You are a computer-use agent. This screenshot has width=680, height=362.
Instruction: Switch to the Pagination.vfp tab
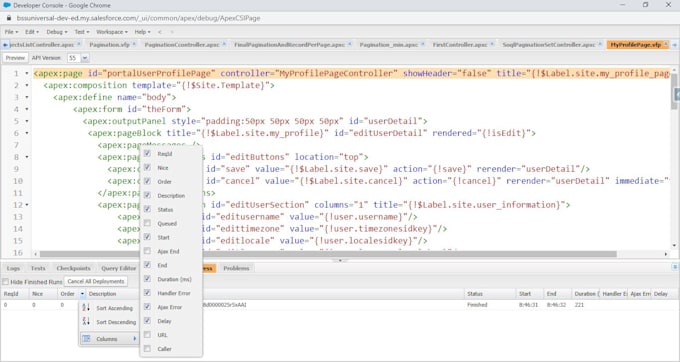(109, 45)
